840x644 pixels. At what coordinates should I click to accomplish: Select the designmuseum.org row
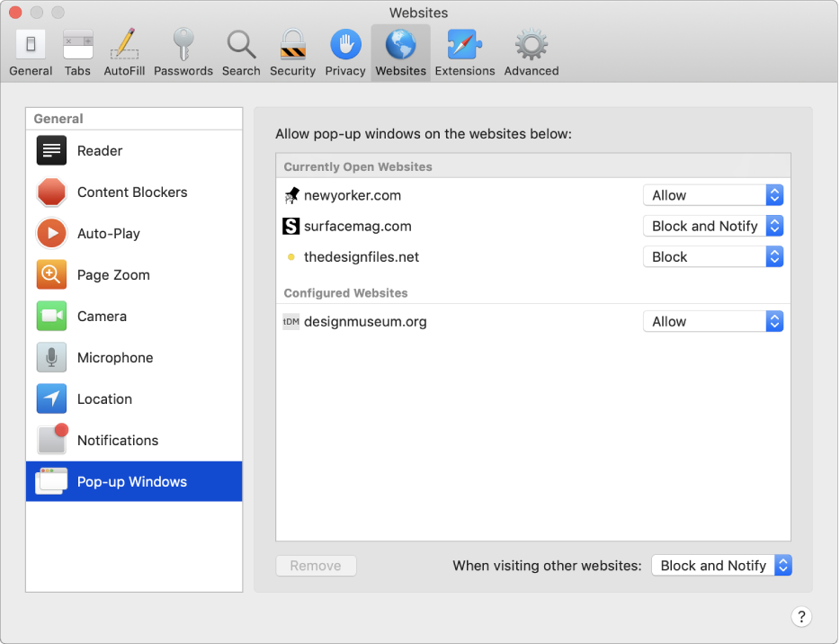tap(533, 321)
